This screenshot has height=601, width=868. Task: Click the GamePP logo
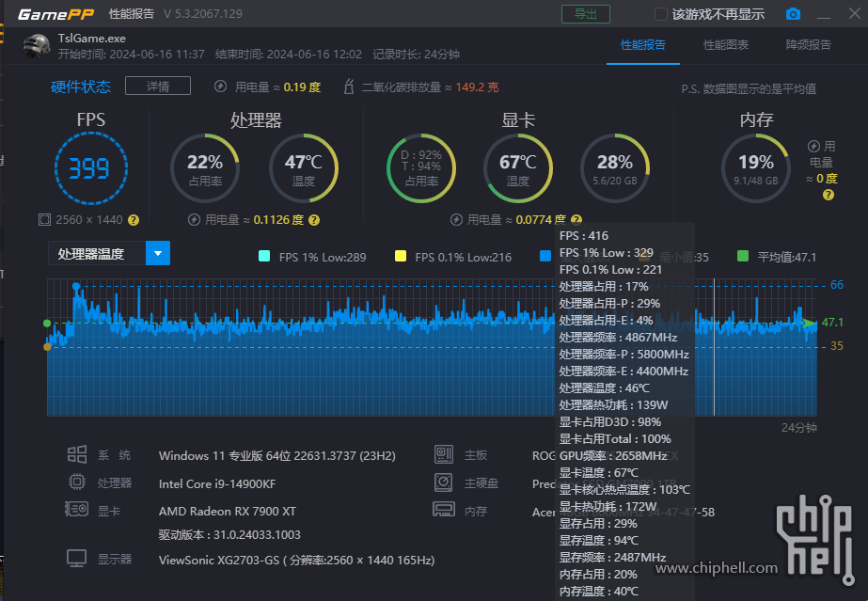[x=55, y=14]
